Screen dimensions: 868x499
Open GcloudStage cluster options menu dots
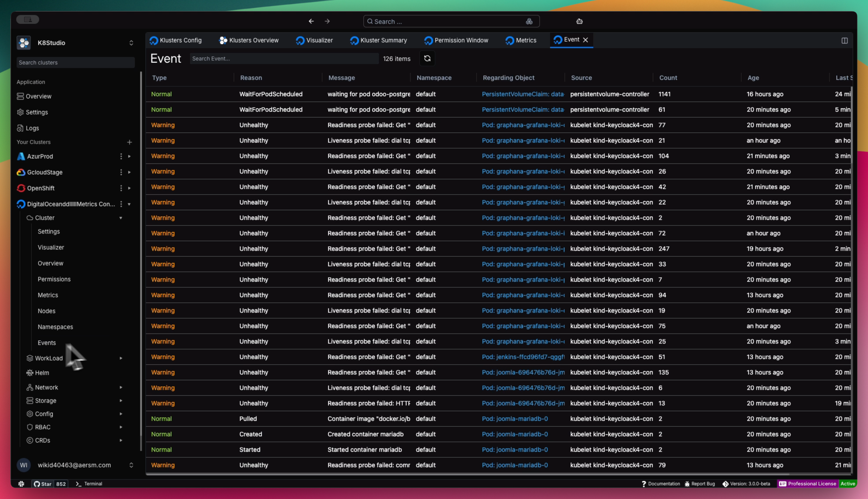point(121,172)
